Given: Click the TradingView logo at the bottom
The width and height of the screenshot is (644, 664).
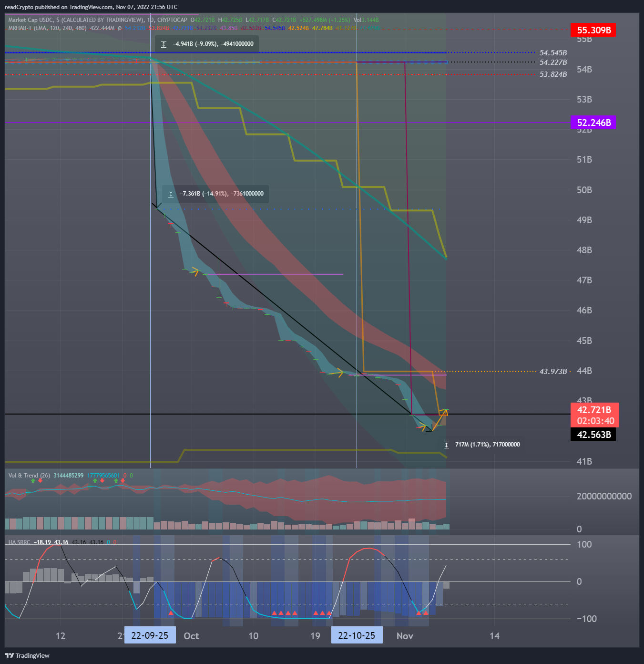Looking at the screenshot, I should [27, 655].
